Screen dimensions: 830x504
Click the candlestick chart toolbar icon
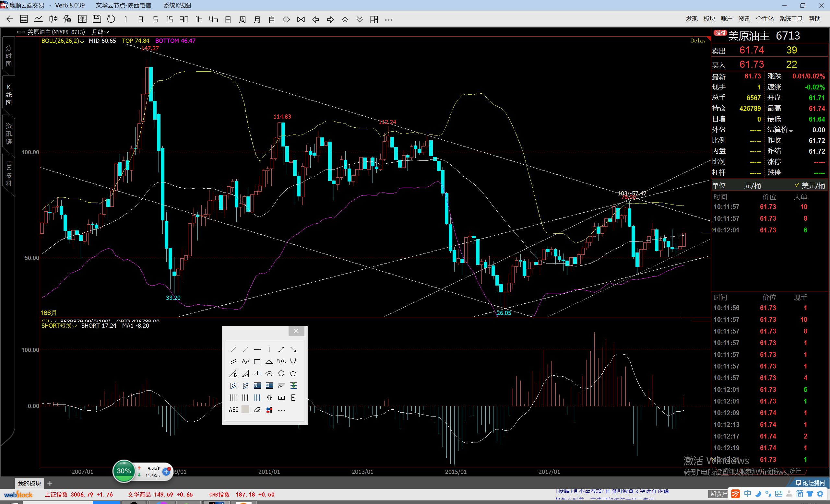[53, 19]
